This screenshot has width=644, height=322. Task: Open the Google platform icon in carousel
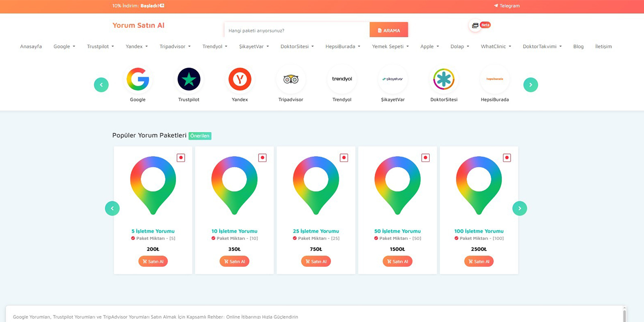(138, 79)
